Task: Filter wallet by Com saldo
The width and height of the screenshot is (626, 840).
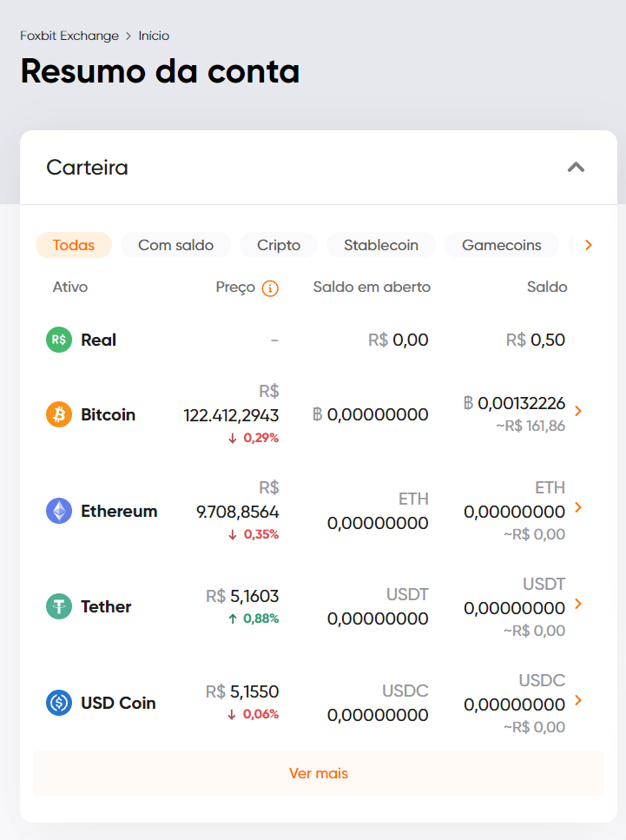Action: click(175, 245)
